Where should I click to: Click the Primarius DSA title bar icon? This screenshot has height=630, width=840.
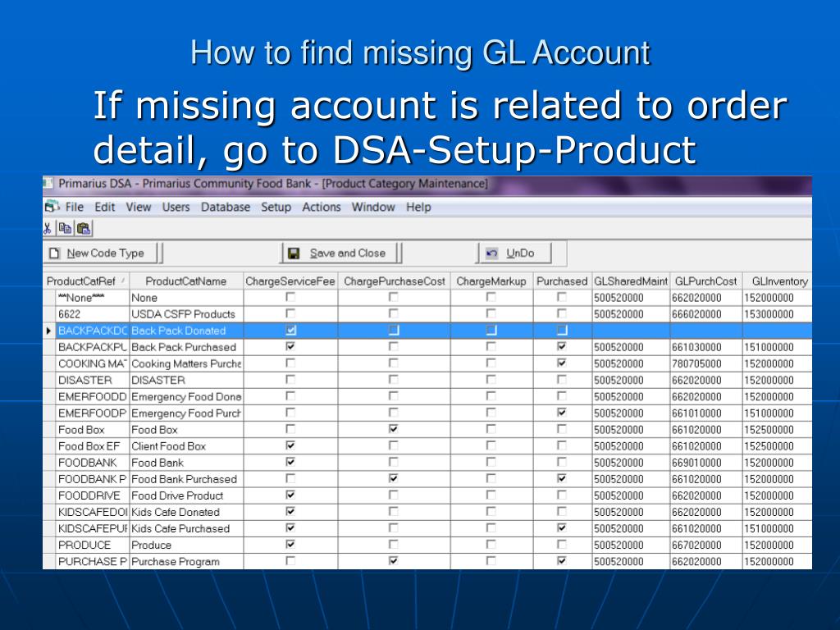pos(48,184)
